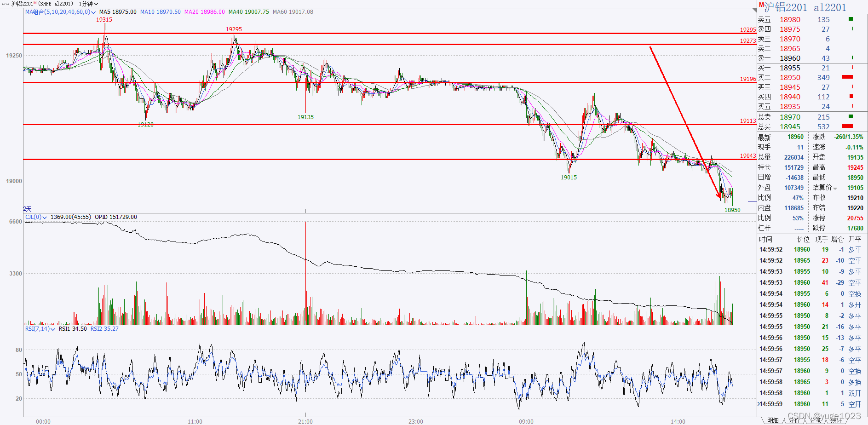Select the 买二 18950 bid row
The height and width of the screenshot is (425, 868).
click(x=812, y=77)
